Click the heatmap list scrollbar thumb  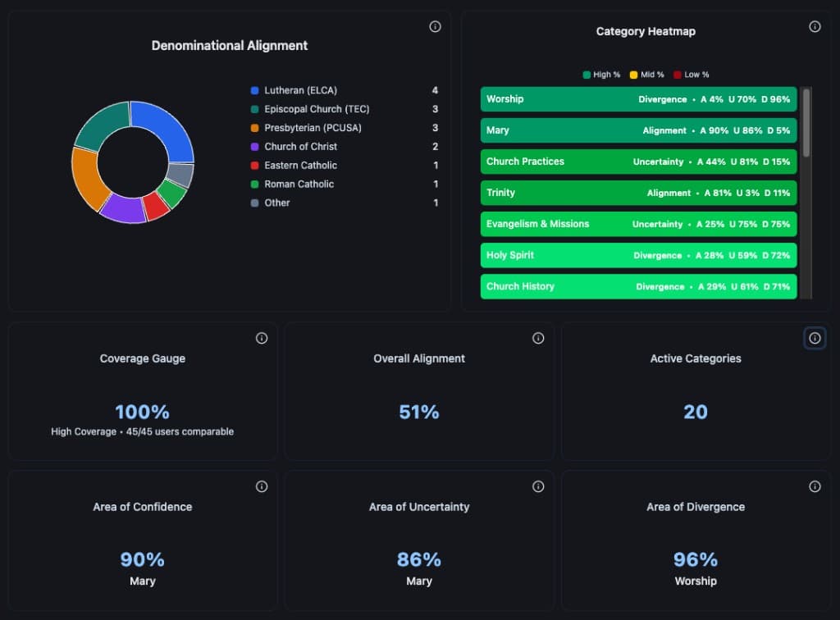point(806,123)
